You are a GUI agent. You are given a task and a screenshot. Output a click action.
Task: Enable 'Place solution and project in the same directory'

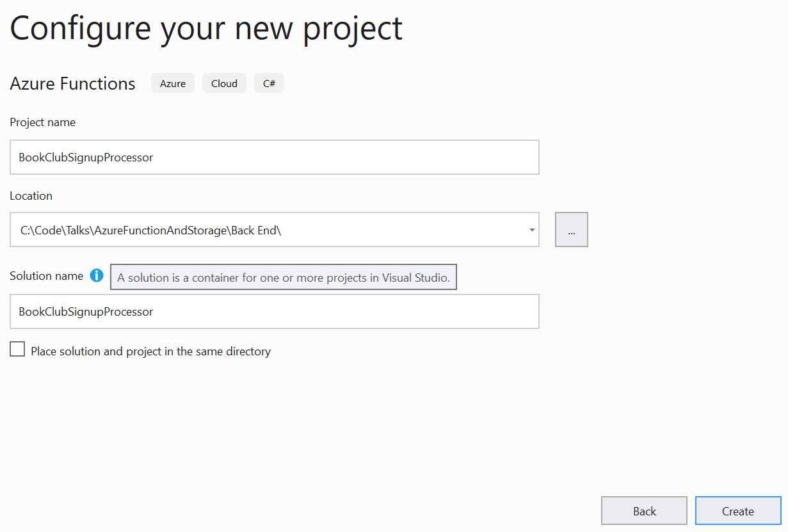coord(17,349)
